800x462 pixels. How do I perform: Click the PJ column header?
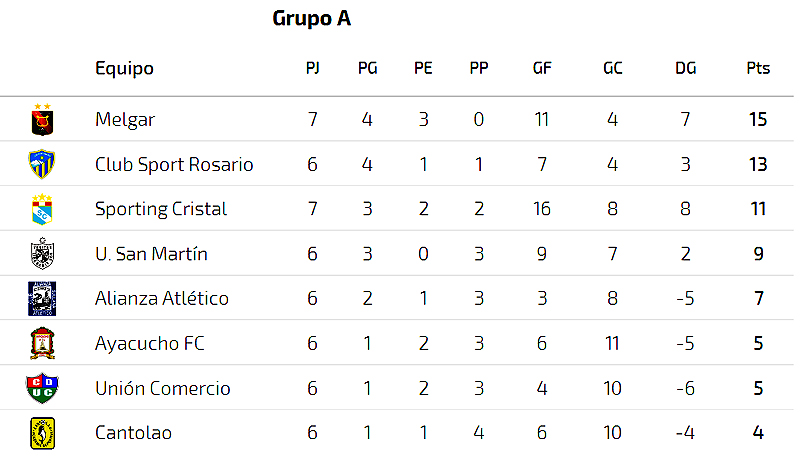click(313, 68)
